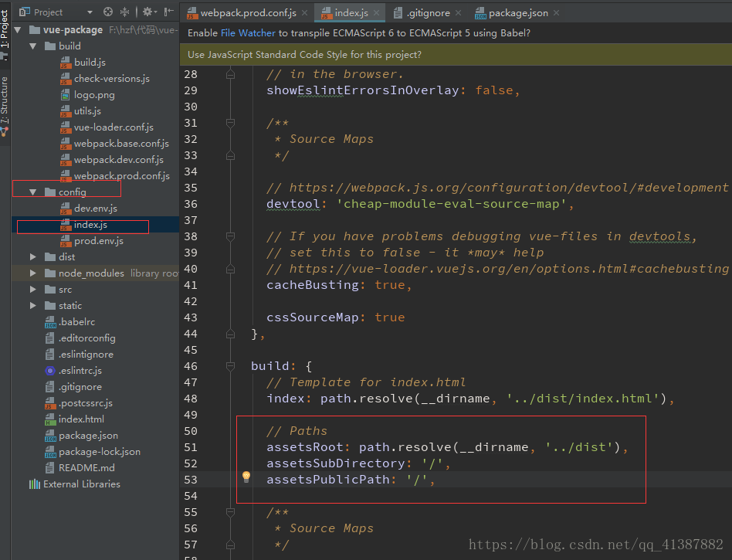Screen dimensions: 732x560
Task: Toggle fold on Source Maps comment line 31
Action: [x=230, y=123]
